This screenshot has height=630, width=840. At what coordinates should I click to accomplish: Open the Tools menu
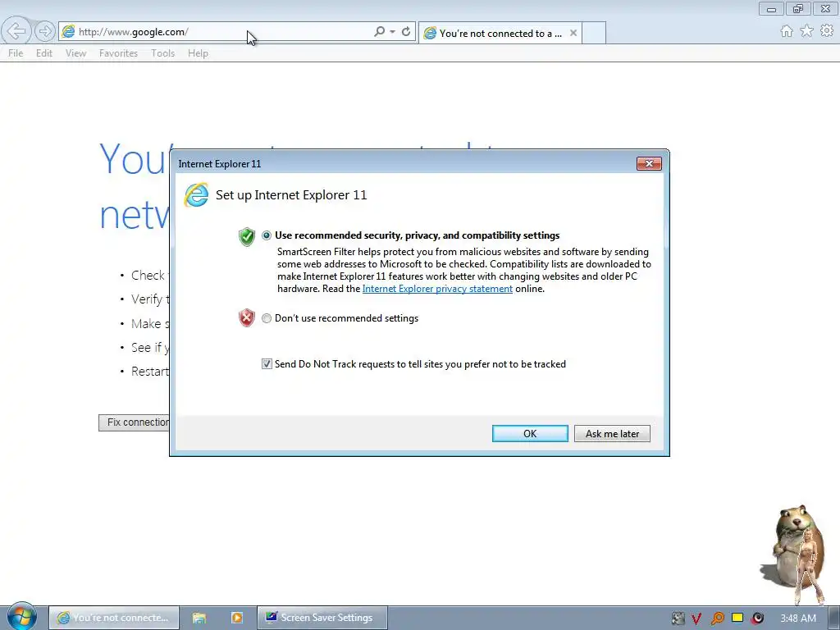tap(163, 53)
